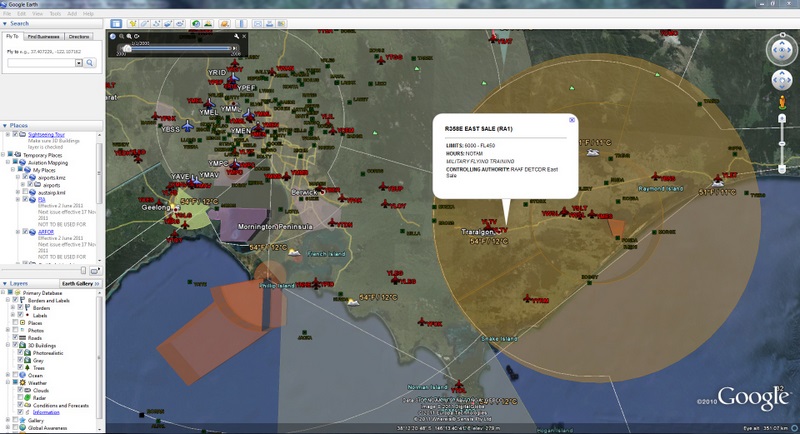The image size is (800, 434).
Task: Collapse the Places panel triangle
Action: (x=5, y=125)
